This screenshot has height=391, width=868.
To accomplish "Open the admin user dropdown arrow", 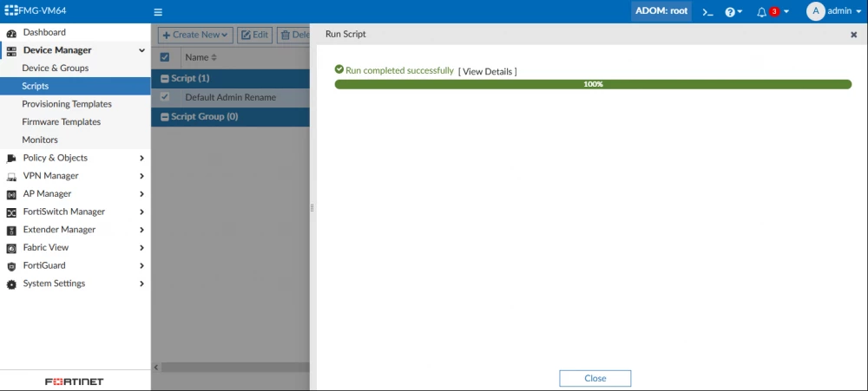I will pyautogui.click(x=858, y=11).
